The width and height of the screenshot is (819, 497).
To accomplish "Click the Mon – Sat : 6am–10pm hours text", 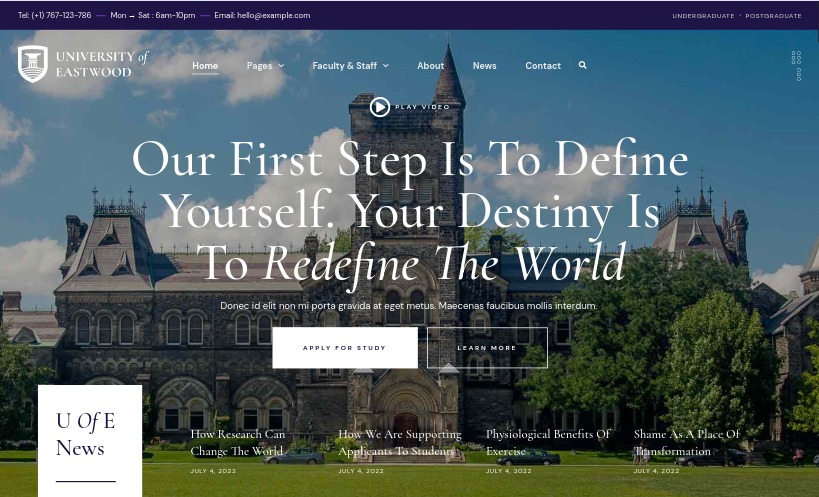I will (x=153, y=15).
